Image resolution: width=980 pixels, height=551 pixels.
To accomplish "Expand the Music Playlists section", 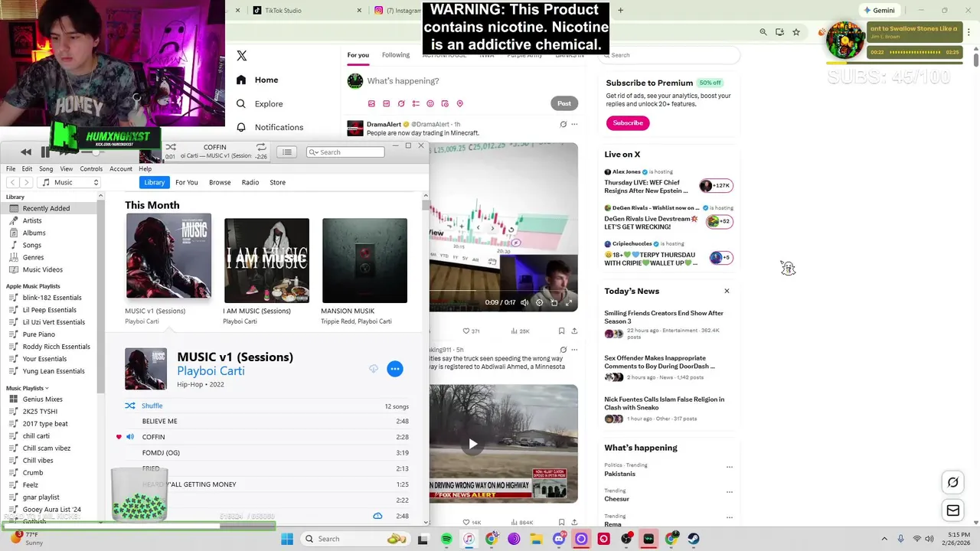I will [x=28, y=388].
